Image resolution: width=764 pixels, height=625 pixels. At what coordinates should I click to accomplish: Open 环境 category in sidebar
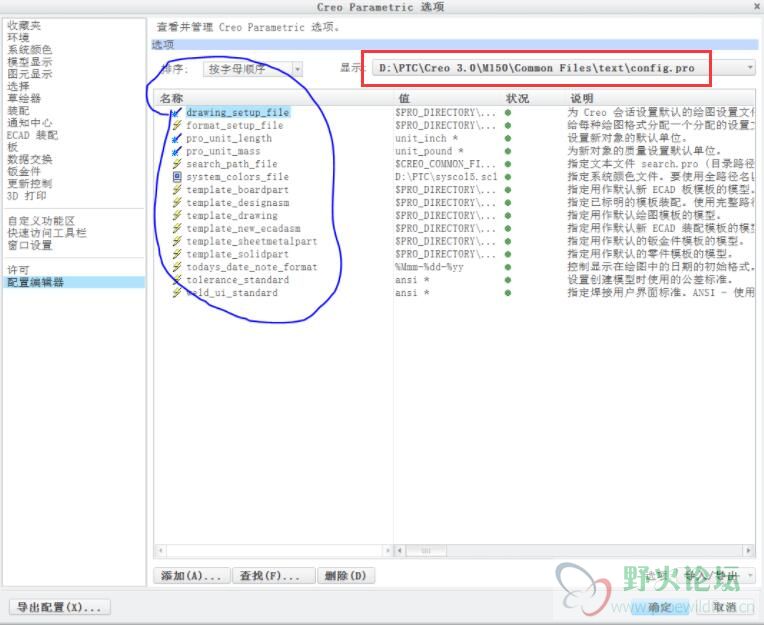[x=18, y=38]
